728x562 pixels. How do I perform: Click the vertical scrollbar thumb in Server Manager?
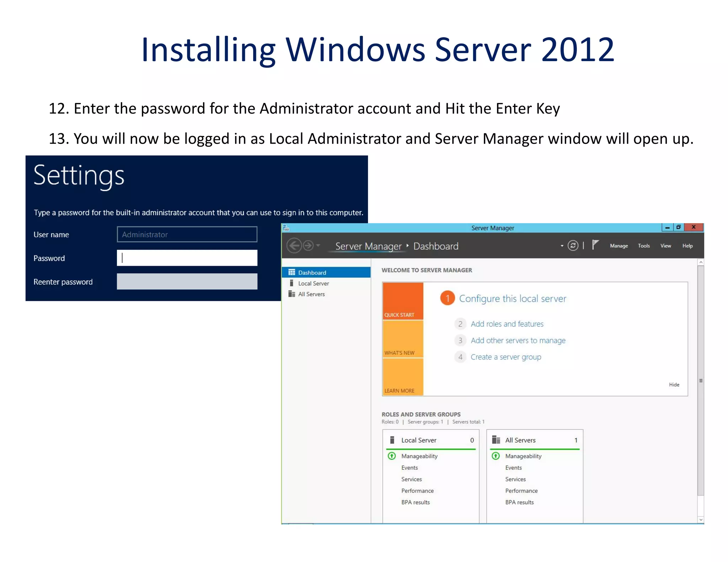coord(701,380)
